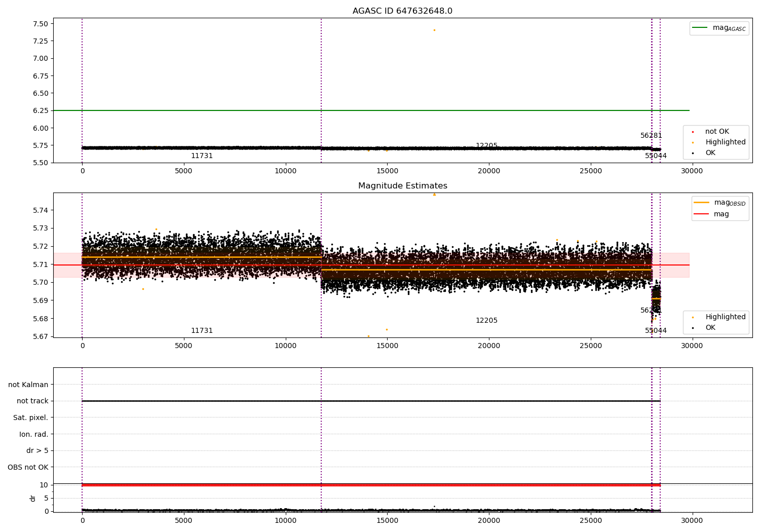The image size is (760, 532).
Task: Click the "7.50" y-axis tick label
Action: pyautogui.click(x=40, y=24)
